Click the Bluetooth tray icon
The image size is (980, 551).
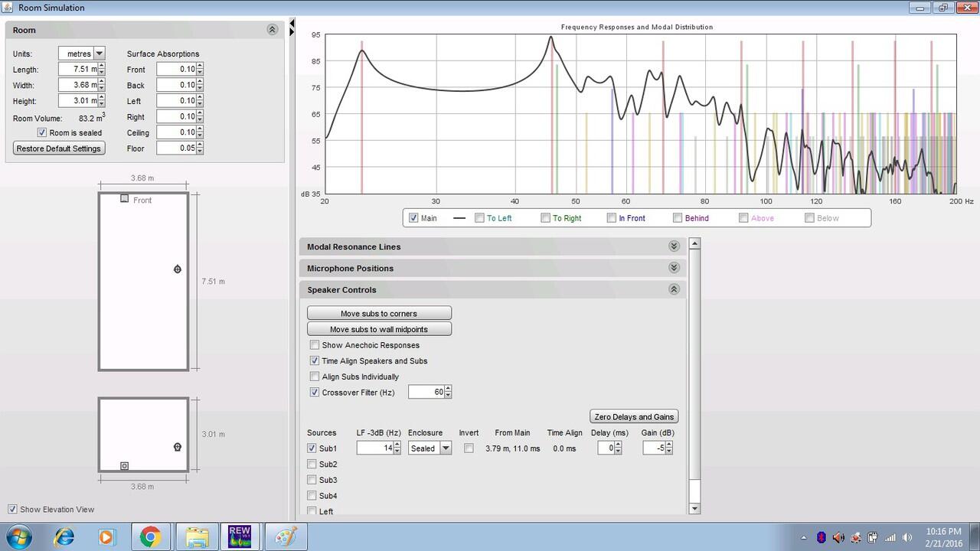click(822, 537)
